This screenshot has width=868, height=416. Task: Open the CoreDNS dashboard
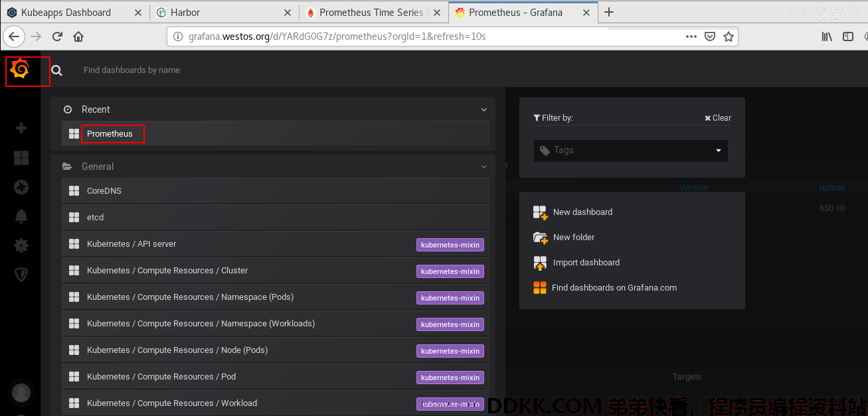[276, 191]
